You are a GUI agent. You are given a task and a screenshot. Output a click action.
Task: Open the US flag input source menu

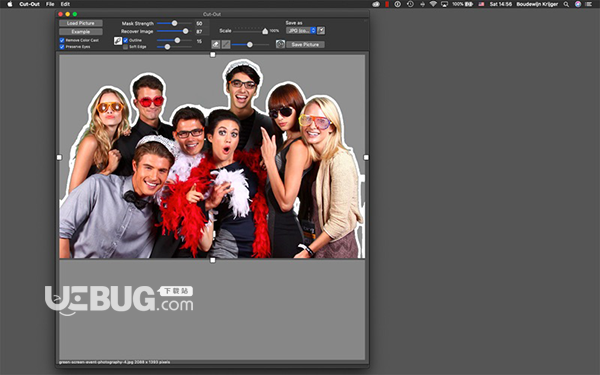coord(481,4)
